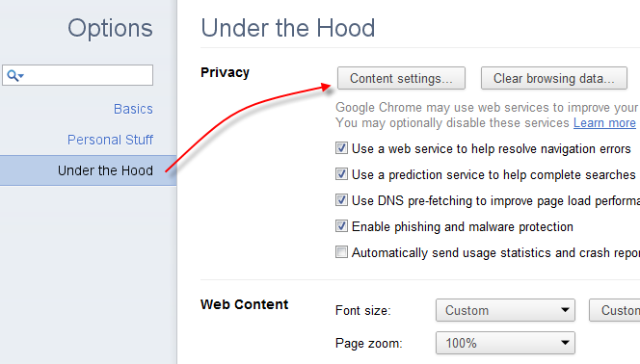This screenshot has width=640, height=364.
Task: Click the Under the Hood page heading
Action: click(288, 28)
